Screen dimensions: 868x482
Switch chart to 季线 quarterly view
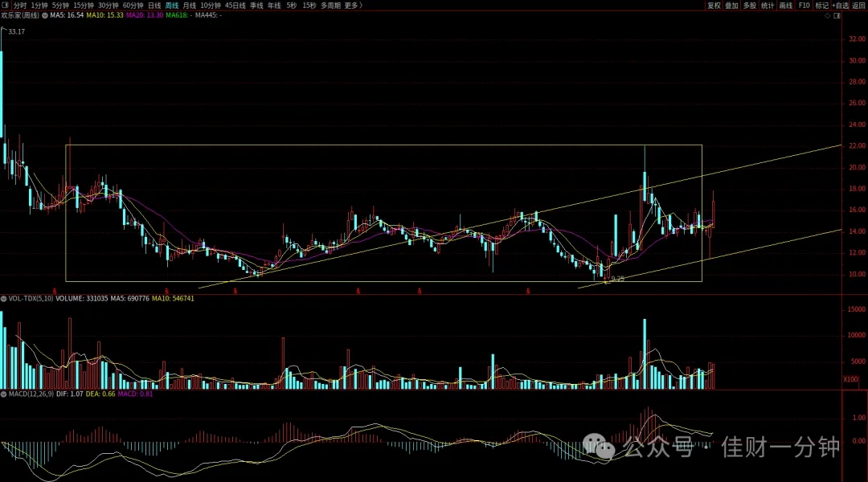(x=256, y=6)
